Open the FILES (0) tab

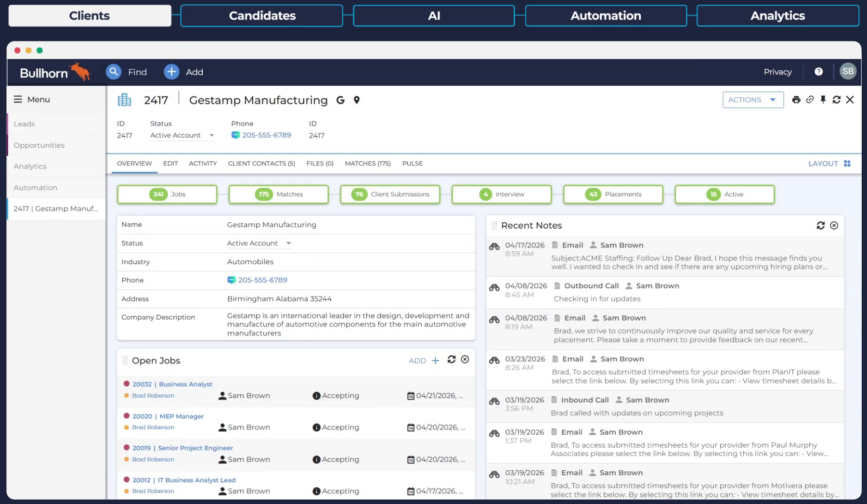coord(320,164)
